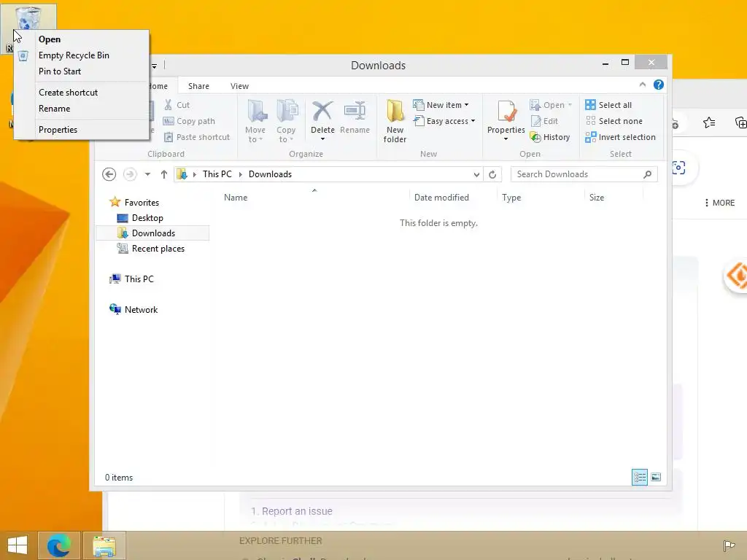Click Select all in ribbon
Screen dimensions: 747x560
[608, 105]
